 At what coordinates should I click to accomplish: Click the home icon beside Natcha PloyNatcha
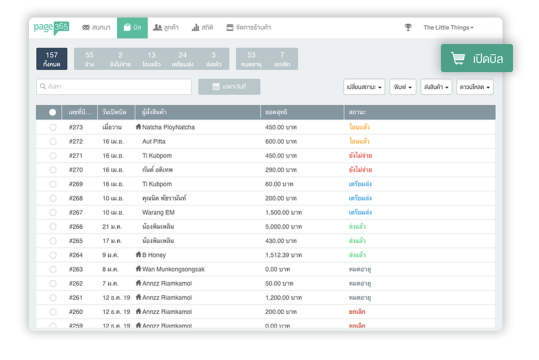click(x=138, y=127)
